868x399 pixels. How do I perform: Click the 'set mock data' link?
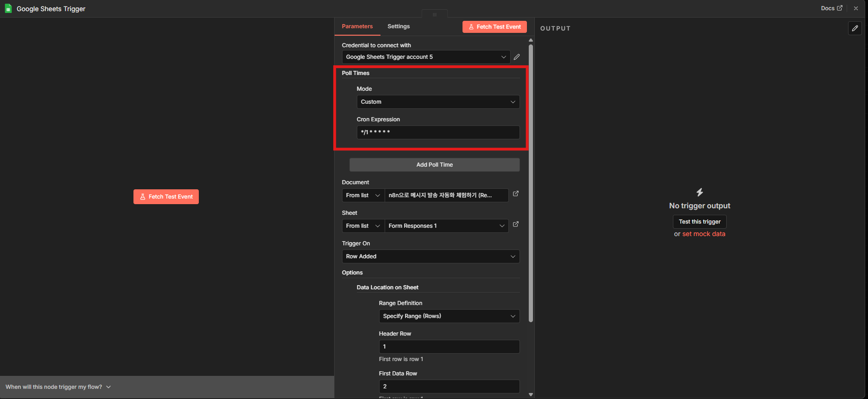(x=703, y=234)
